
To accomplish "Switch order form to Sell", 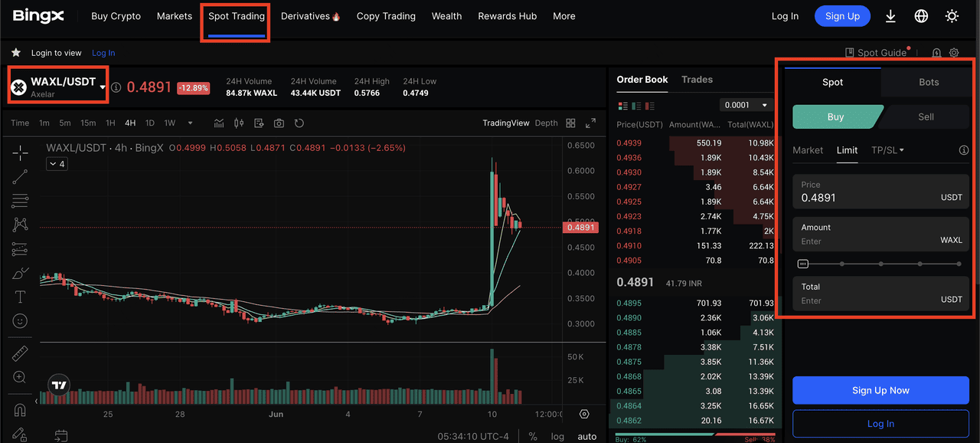I will tap(926, 116).
